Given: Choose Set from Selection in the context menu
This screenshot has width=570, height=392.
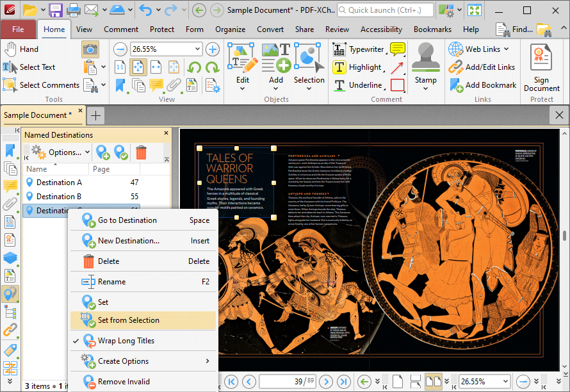Looking at the screenshot, I should [x=143, y=320].
